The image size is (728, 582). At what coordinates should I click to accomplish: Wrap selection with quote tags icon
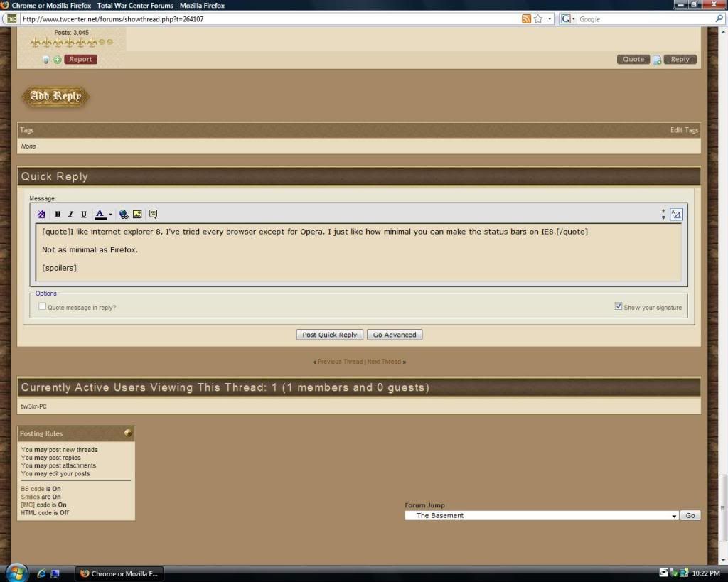153,214
